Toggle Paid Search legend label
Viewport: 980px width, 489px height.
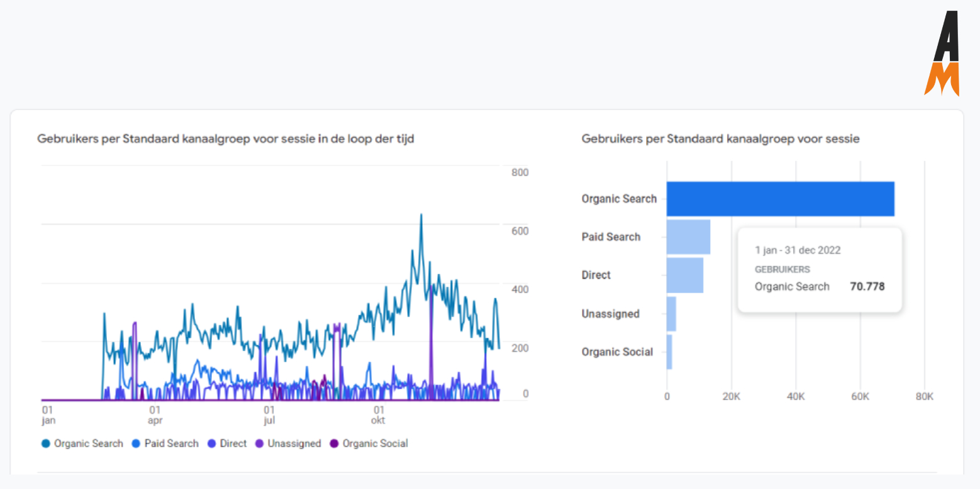coord(172,444)
